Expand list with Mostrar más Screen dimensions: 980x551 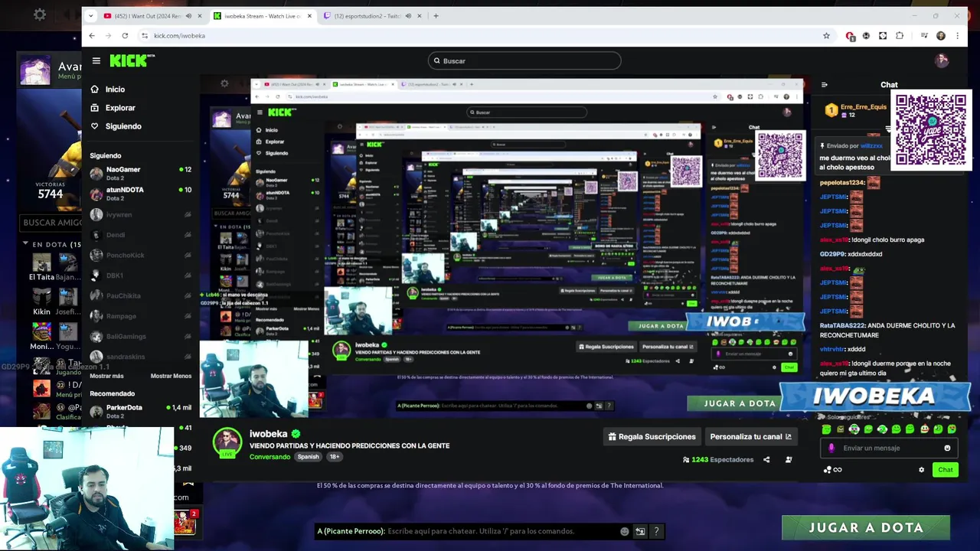106,376
